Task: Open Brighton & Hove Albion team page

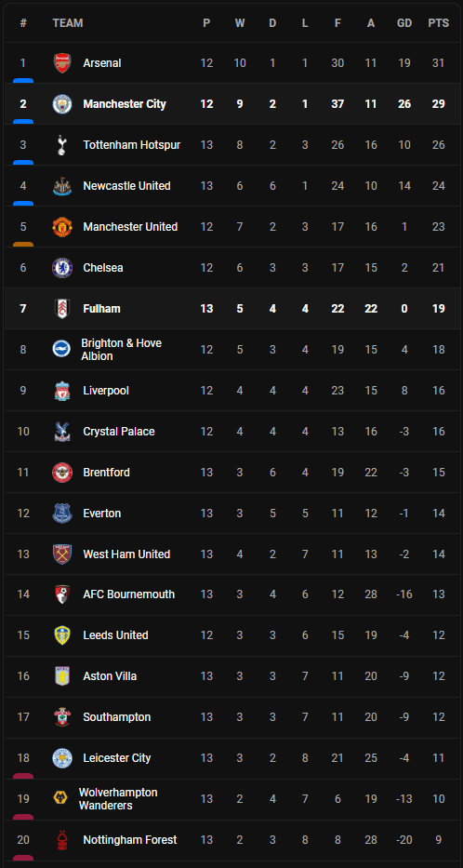Action: [x=121, y=350]
